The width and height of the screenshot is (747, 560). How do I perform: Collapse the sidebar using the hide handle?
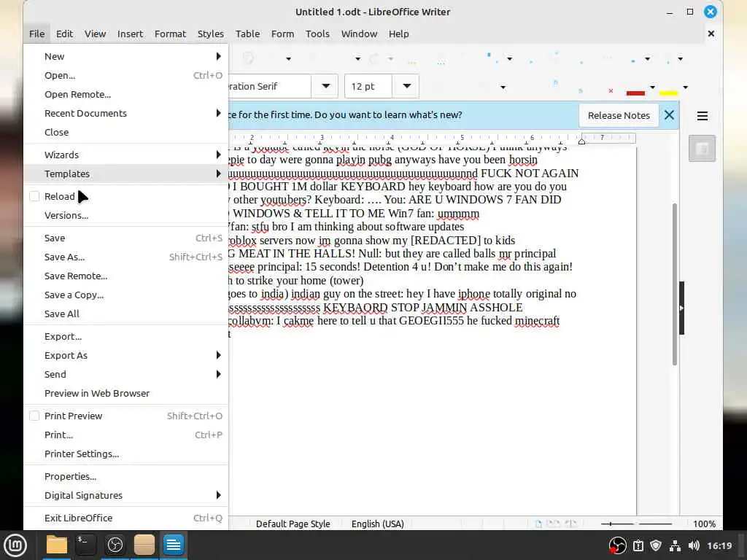click(x=682, y=308)
